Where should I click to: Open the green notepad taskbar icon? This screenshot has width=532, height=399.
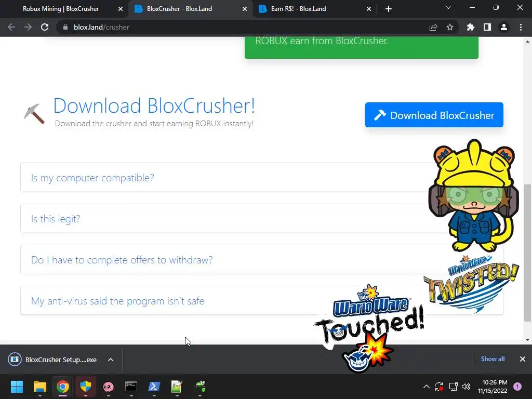tap(177, 387)
